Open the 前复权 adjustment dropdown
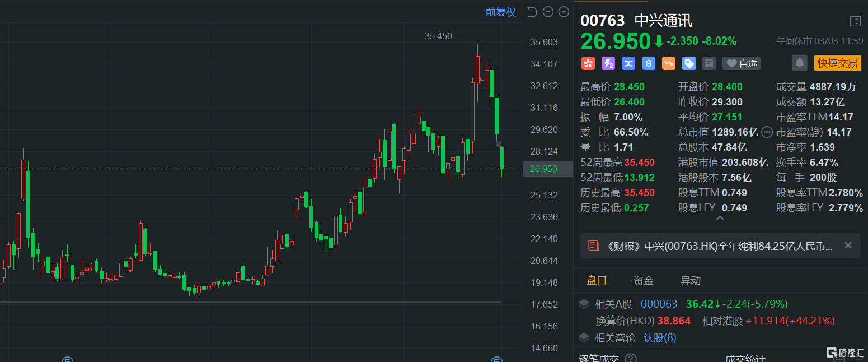The image size is (868, 362). [501, 12]
